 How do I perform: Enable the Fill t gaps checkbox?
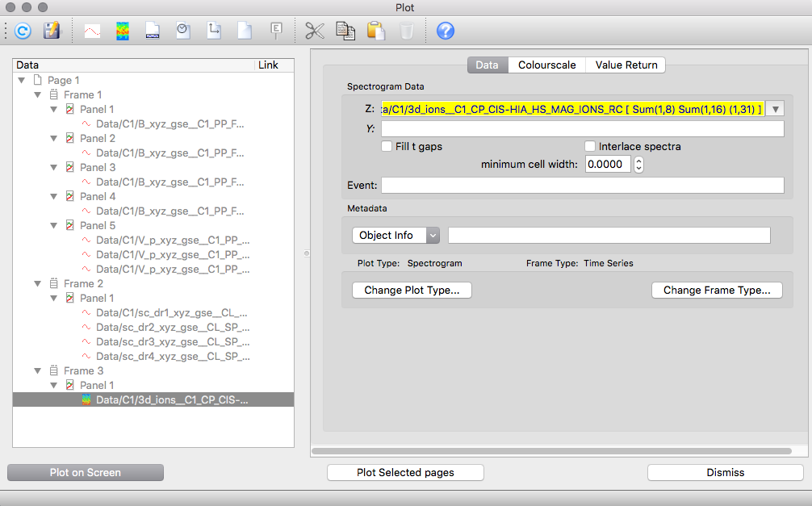tap(387, 147)
